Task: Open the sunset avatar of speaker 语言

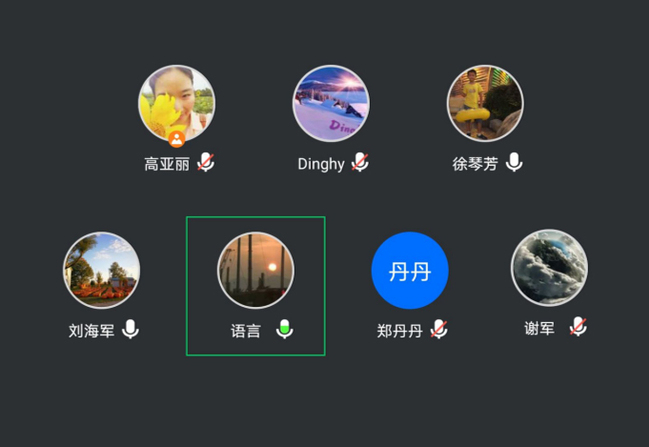Action: (x=256, y=270)
